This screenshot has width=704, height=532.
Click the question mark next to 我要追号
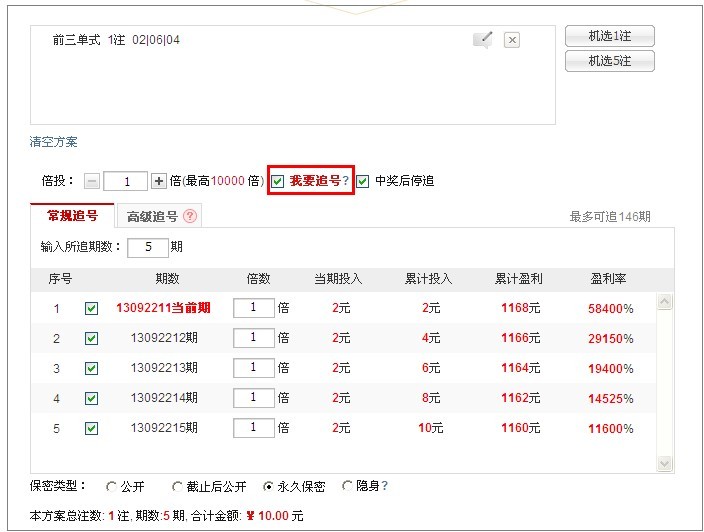[346, 181]
